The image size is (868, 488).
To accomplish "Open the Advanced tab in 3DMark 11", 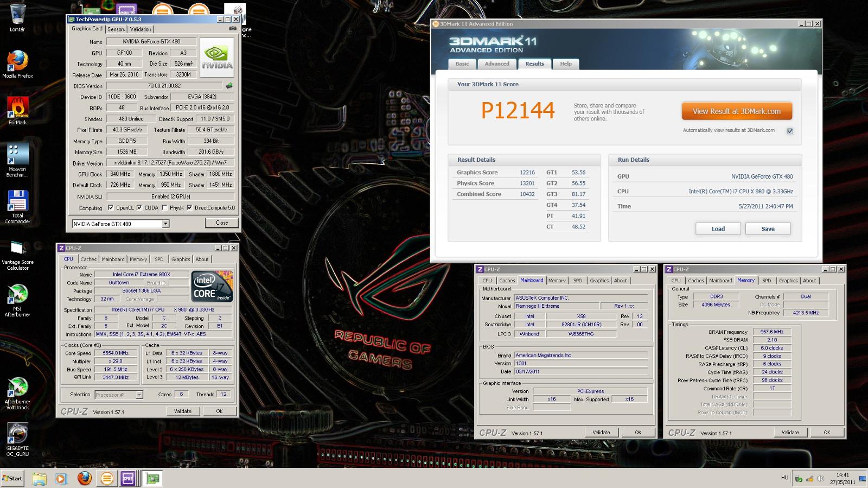I will click(497, 64).
